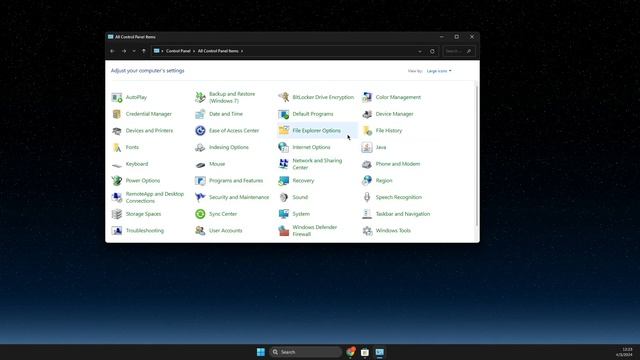Click the File Explorer Options icon
Viewport: 640px width, 360px height.
click(283, 131)
